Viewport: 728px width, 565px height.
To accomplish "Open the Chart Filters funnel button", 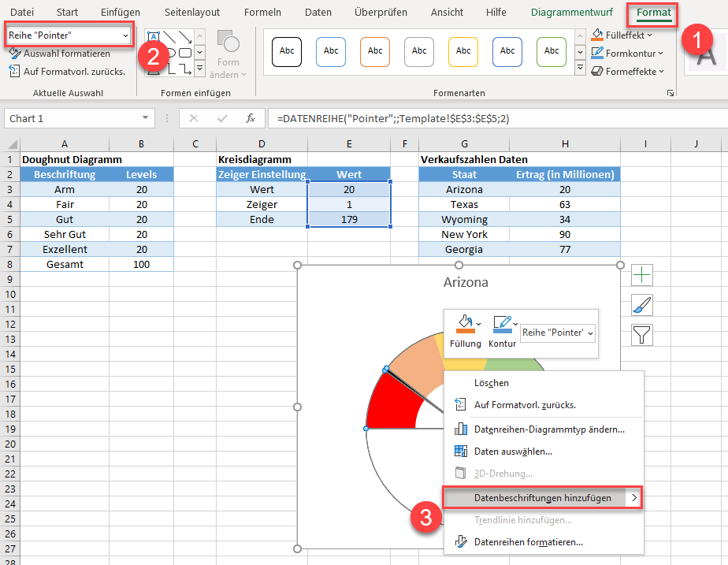I will [x=641, y=335].
